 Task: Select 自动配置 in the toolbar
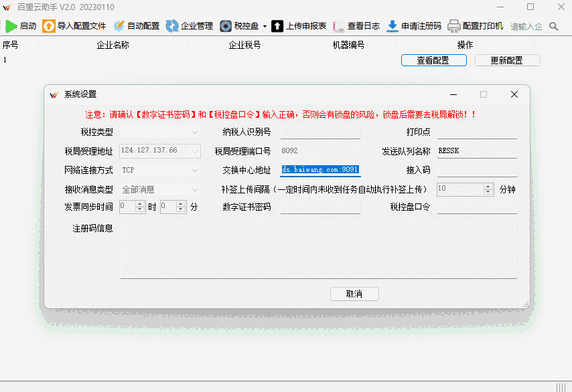pos(143,26)
